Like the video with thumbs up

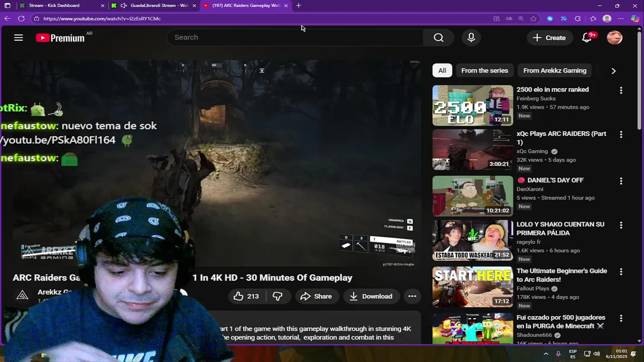click(x=246, y=297)
